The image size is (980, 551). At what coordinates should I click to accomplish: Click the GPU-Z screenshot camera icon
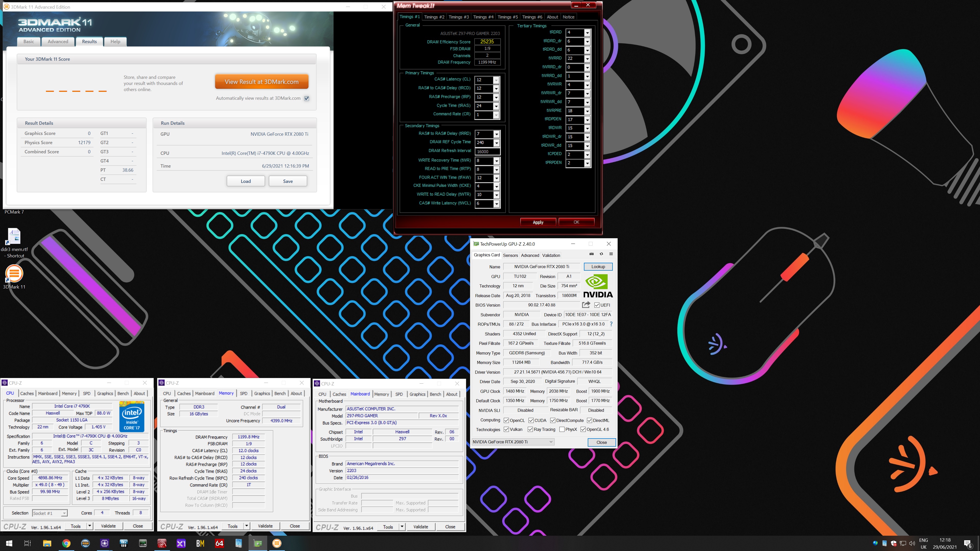(x=591, y=254)
